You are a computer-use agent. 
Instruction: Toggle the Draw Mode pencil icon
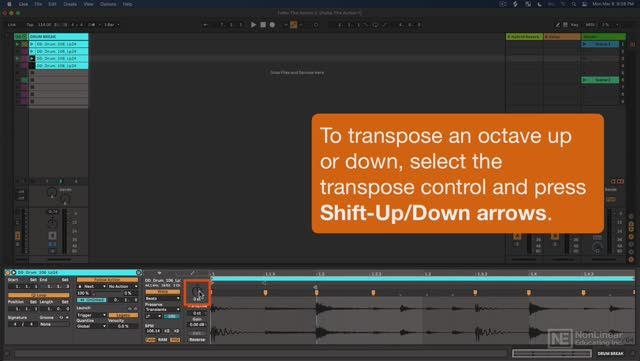tap(558, 25)
